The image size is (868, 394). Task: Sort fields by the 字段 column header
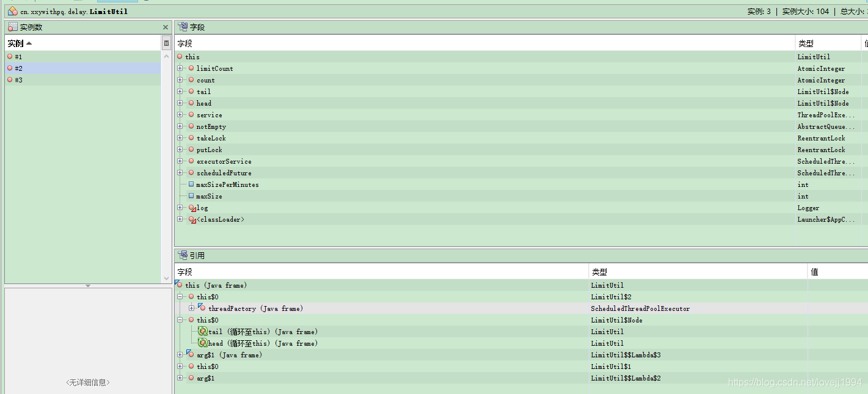point(485,43)
